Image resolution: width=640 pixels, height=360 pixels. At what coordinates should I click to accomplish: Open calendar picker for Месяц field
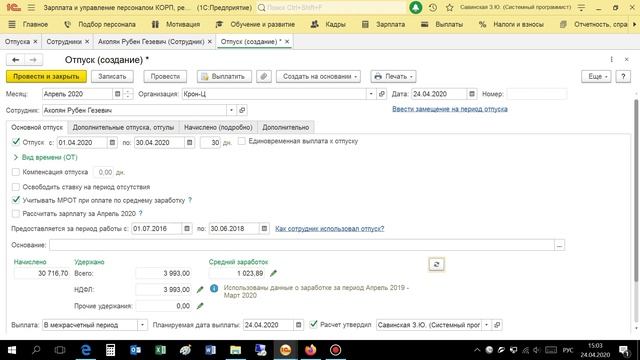[x=118, y=94]
